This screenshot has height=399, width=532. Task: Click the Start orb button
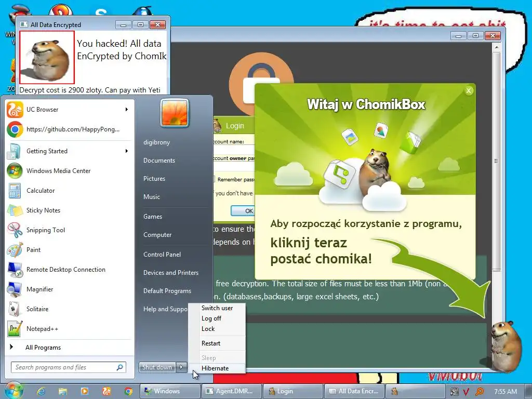coord(13,391)
